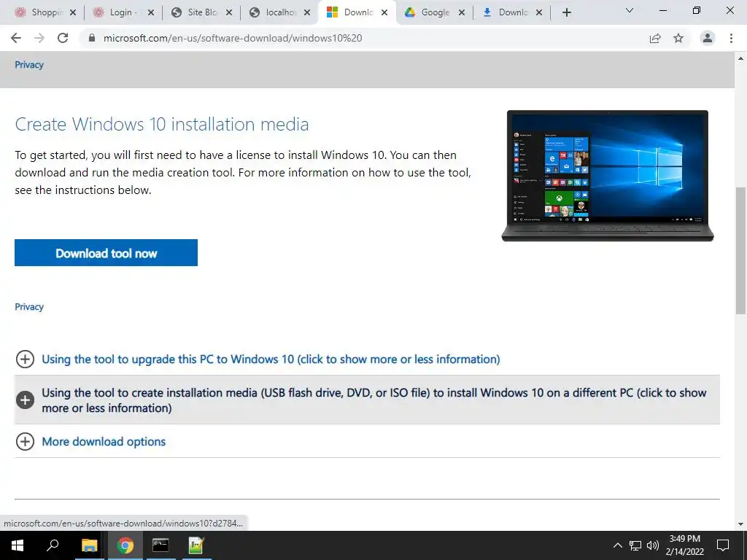The image size is (747, 560).
Task: Close the Google Drive tab
Action: [x=462, y=13]
